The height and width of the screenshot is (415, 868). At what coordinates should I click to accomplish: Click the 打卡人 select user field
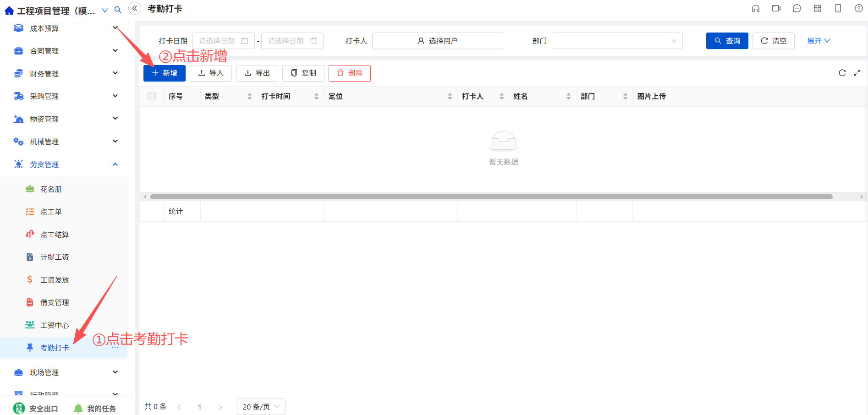(438, 41)
